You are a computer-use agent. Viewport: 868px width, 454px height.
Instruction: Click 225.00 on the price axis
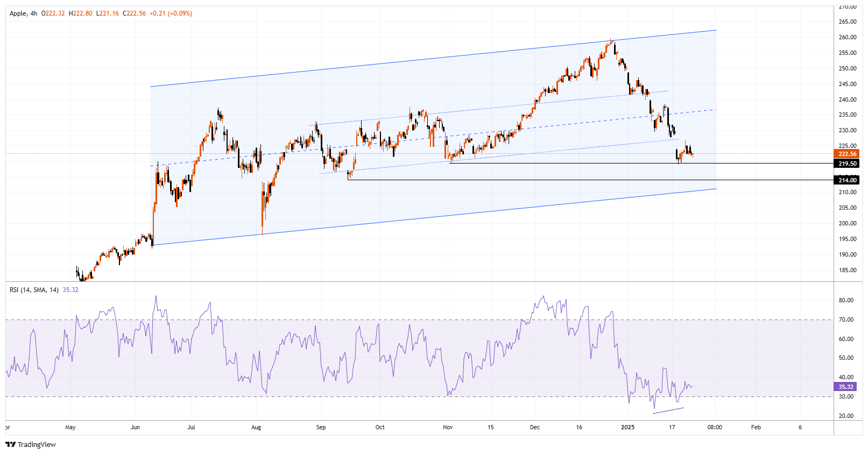click(848, 146)
